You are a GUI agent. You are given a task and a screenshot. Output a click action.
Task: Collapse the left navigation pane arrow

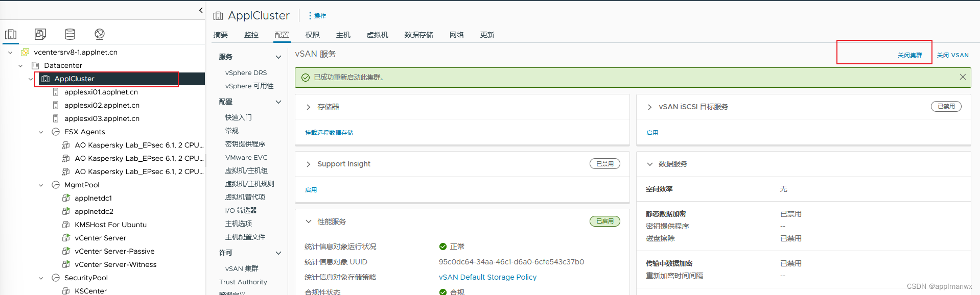pos(201,10)
